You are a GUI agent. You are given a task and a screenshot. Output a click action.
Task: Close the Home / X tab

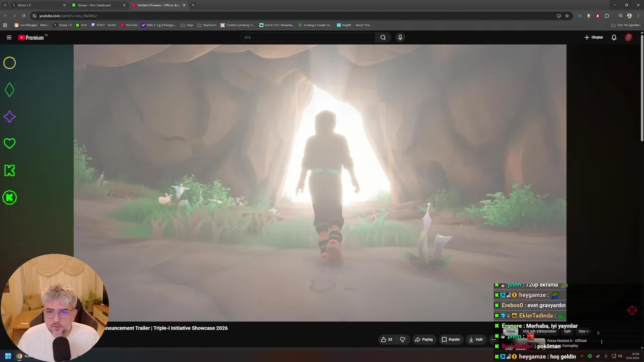point(64,5)
